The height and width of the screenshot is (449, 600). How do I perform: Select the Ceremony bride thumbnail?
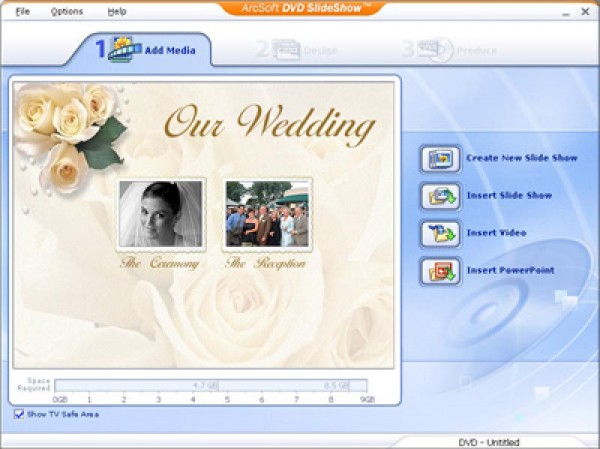[x=161, y=214]
